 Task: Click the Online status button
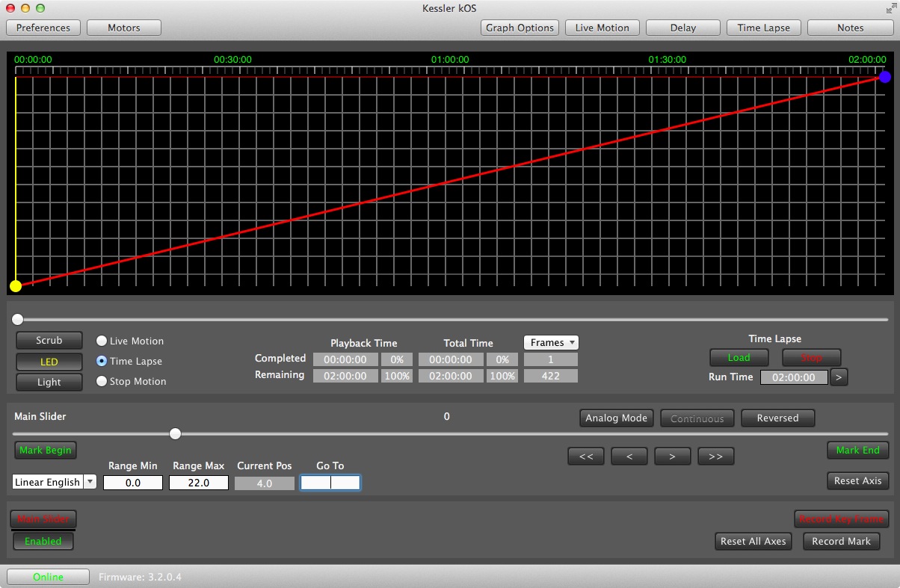(x=48, y=577)
